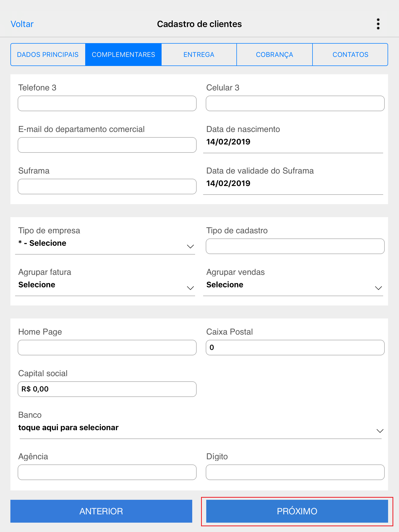
Task: Select the Capital social amount field
Action: pyautogui.click(x=107, y=389)
